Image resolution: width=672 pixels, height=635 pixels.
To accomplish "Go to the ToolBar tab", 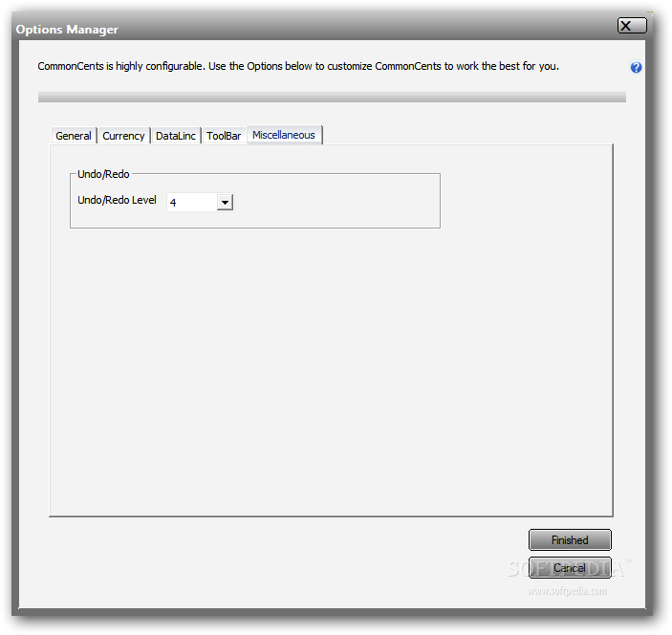I will (224, 136).
